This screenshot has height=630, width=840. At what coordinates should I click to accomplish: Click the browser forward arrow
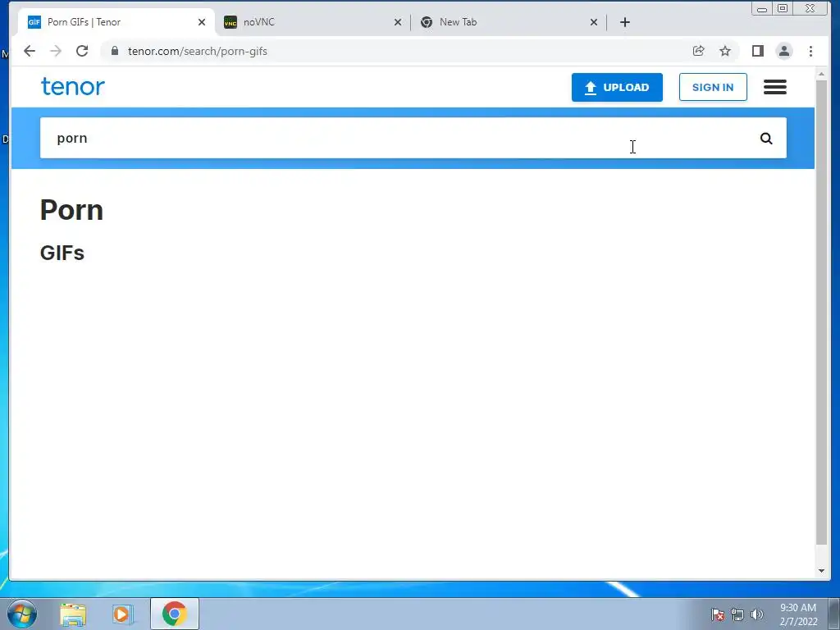pos(56,51)
